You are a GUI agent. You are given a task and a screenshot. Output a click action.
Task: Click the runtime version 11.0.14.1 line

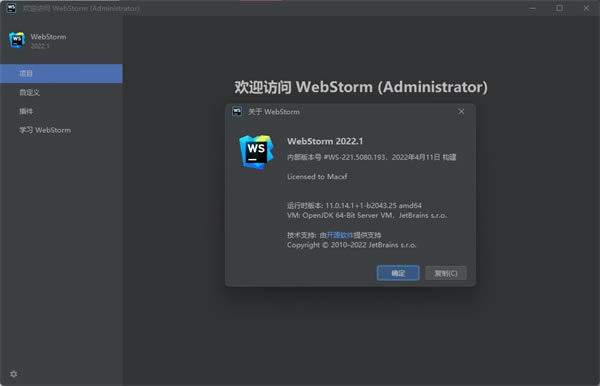point(354,205)
